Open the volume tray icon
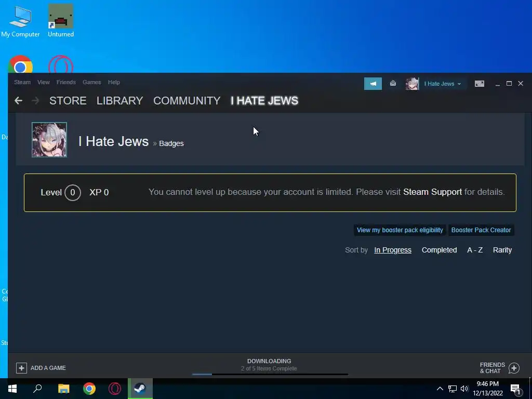This screenshot has width=532, height=399. (x=464, y=389)
